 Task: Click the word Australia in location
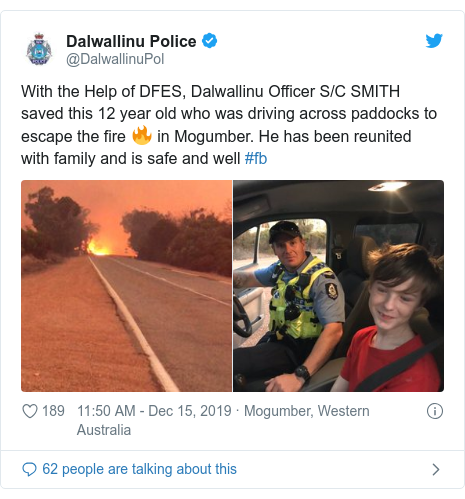(104, 430)
